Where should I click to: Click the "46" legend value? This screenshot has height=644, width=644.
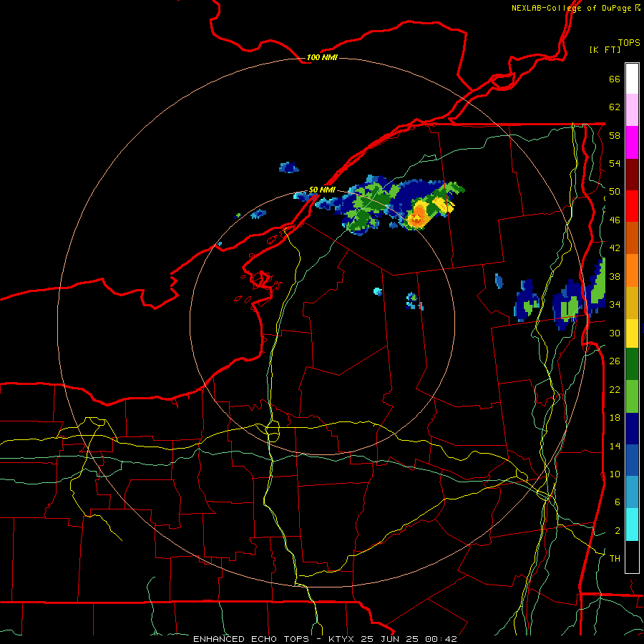(615, 220)
